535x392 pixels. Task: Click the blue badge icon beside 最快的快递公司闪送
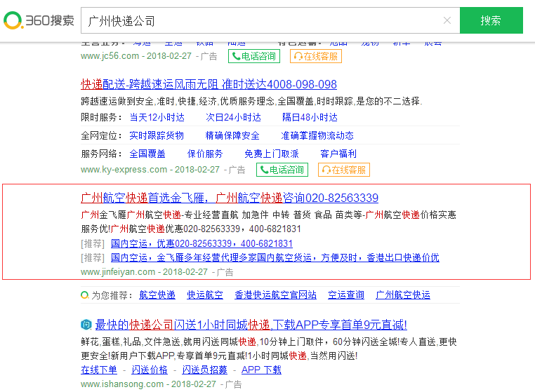(86, 325)
